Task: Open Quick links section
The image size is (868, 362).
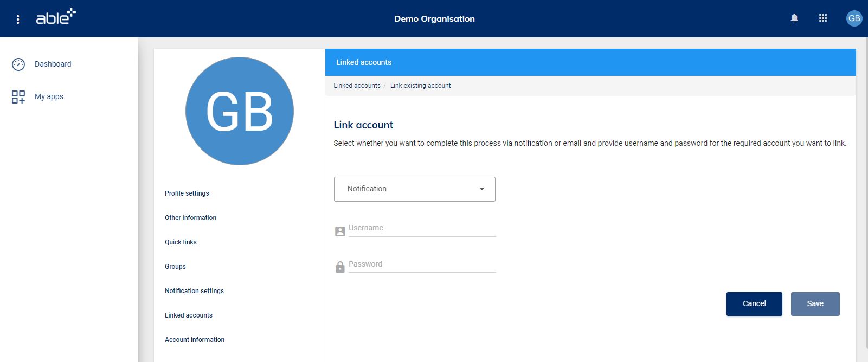Action: (181, 242)
